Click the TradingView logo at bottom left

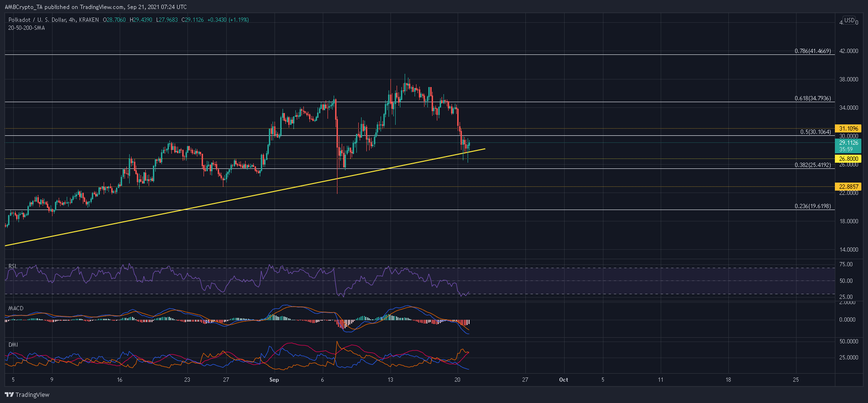coord(27,394)
